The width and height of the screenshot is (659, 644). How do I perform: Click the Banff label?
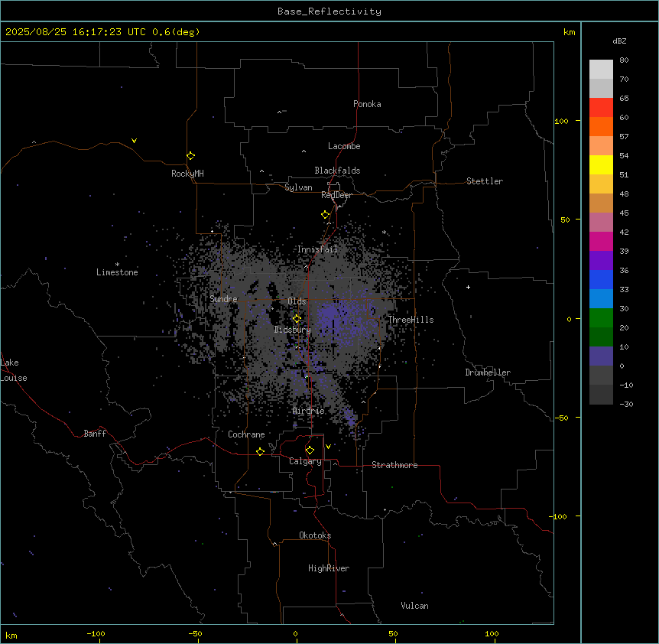pyautogui.click(x=95, y=434)
